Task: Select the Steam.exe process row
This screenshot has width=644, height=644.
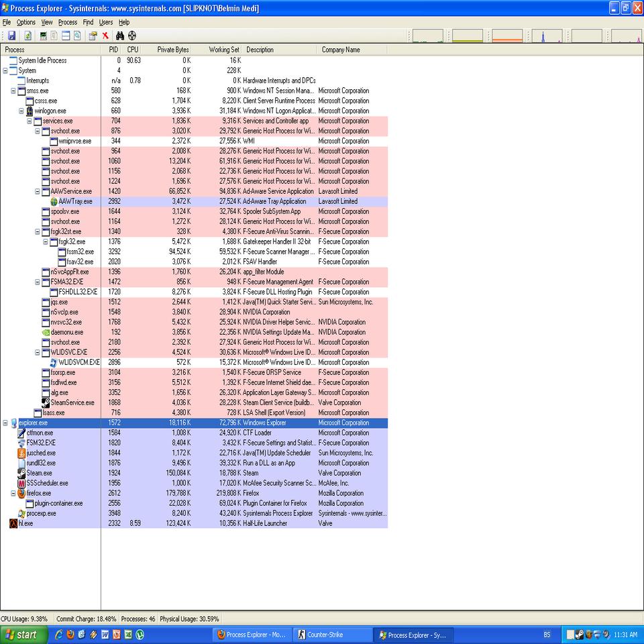Action: click(194, 473)
